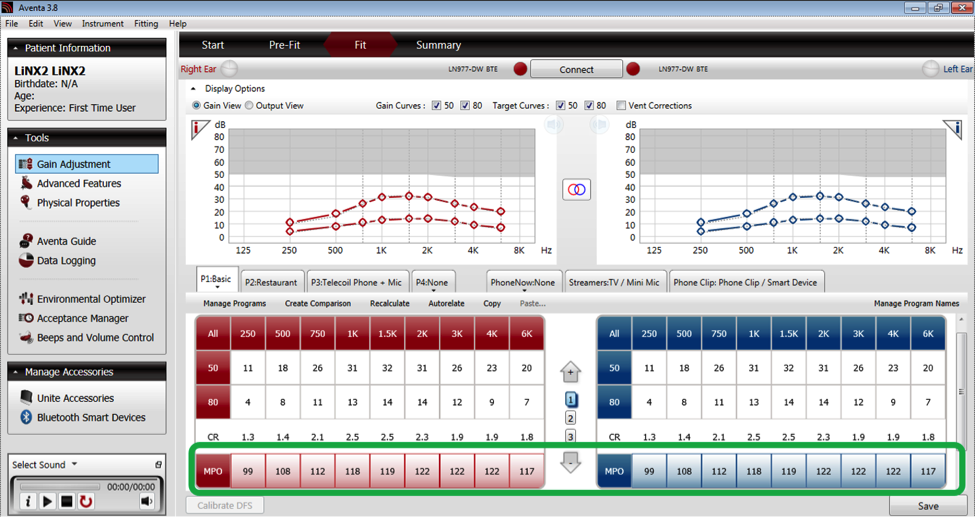
Task: Select Gain View radio button
Action: (196, 106)
